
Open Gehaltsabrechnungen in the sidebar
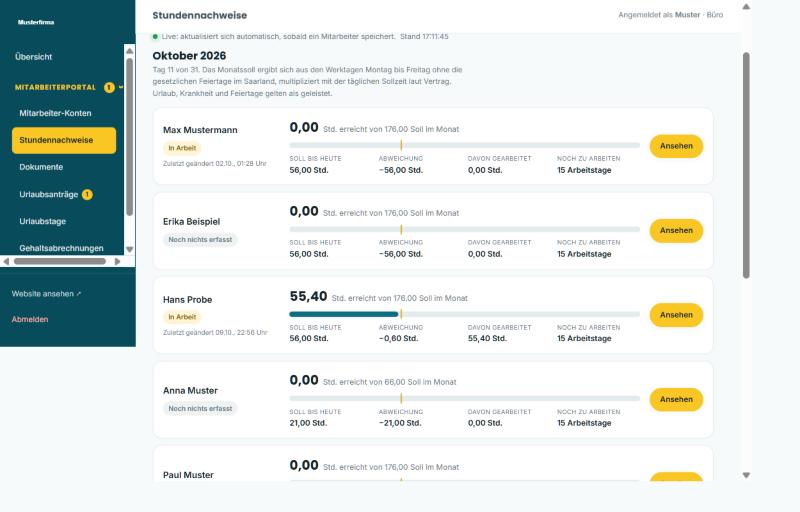pos(61,248)
